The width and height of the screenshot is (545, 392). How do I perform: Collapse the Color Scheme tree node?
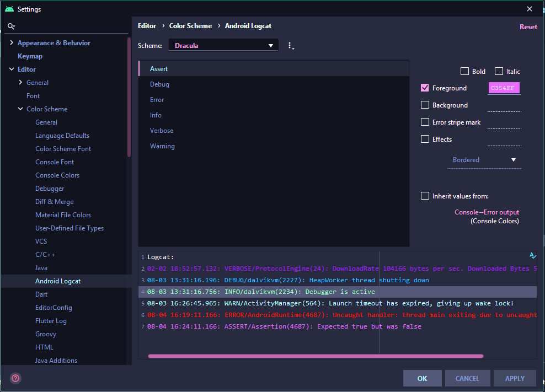(x=20, y=109)
